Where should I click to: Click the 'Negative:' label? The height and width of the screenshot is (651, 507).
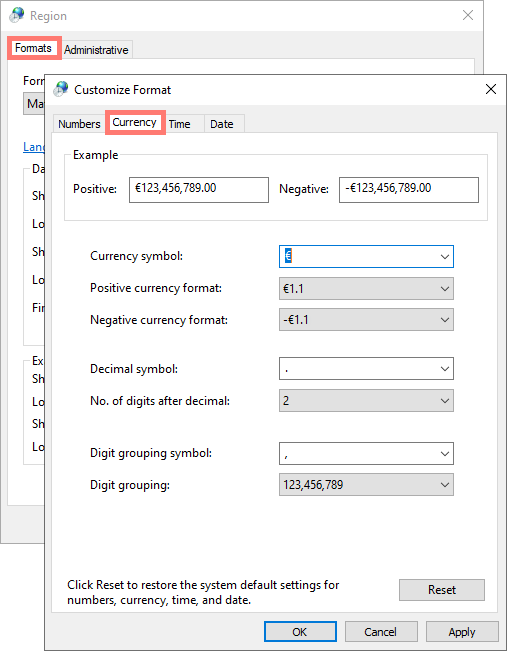tap(304, 189)
